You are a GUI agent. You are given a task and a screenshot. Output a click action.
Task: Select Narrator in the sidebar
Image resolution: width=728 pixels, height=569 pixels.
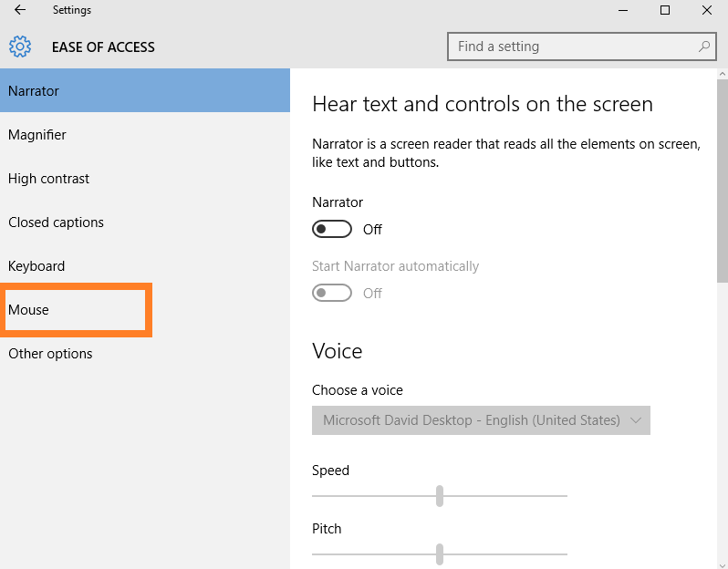(34, 91)
